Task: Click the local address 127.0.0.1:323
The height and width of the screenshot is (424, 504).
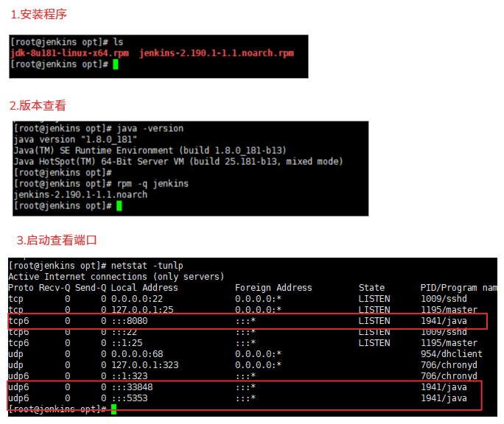Action: (144, 365)
